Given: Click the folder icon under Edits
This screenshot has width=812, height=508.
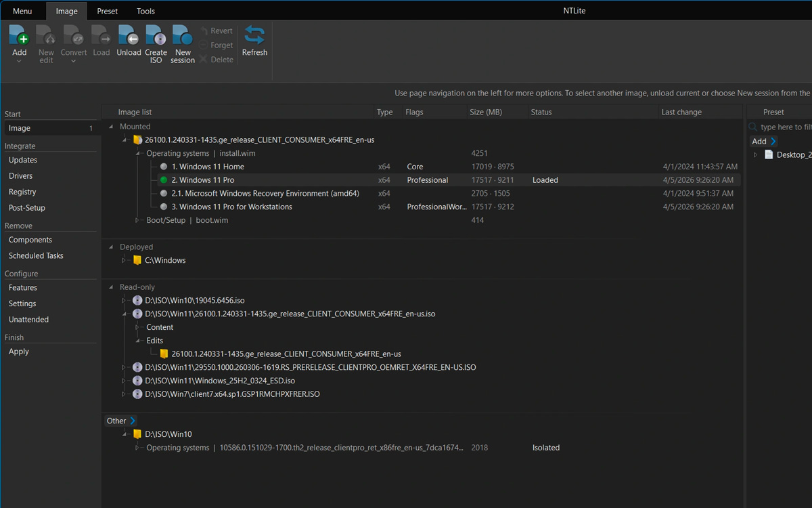Looking at the screenshot, I should tap(164, 354).
